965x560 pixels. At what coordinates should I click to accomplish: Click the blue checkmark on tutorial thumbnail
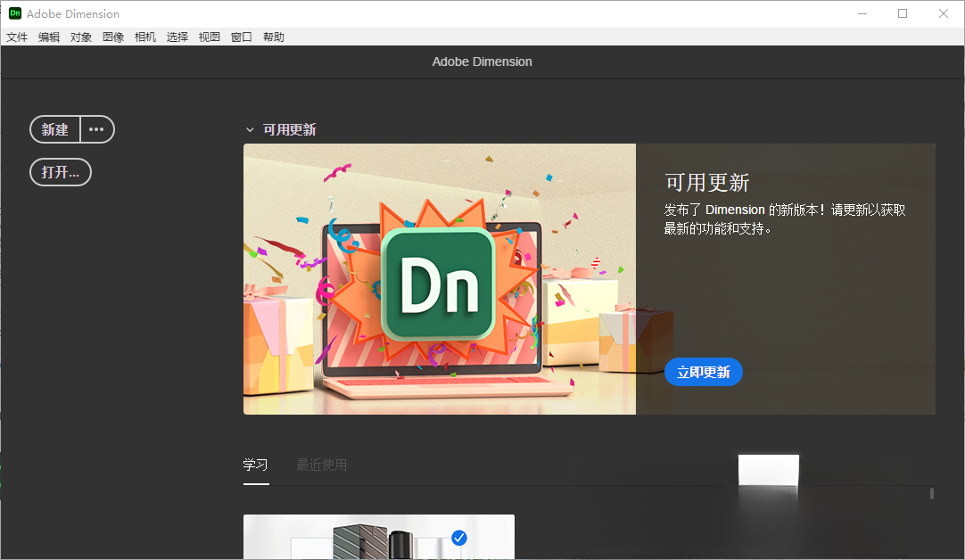(x=459, y=538)
